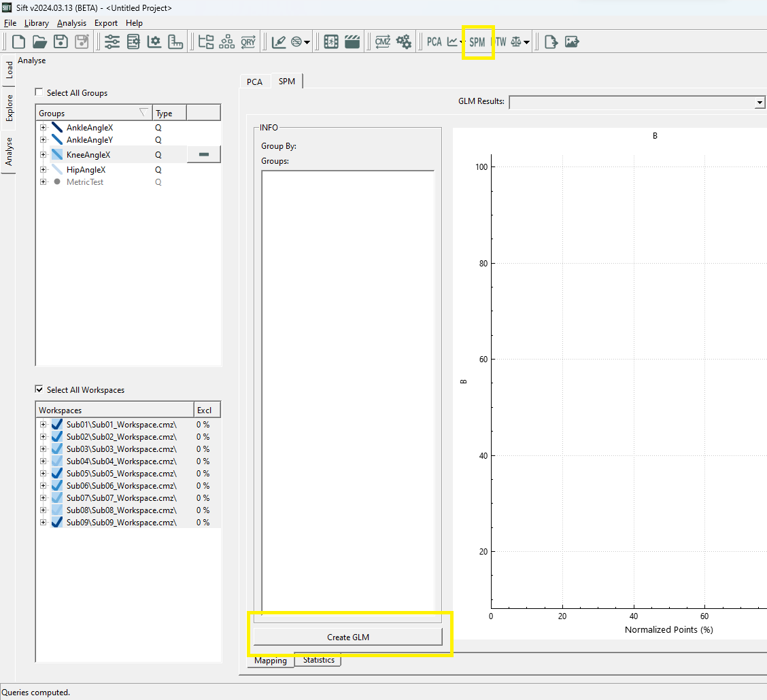Click the New Project toolbar icon

click(19, 41)
